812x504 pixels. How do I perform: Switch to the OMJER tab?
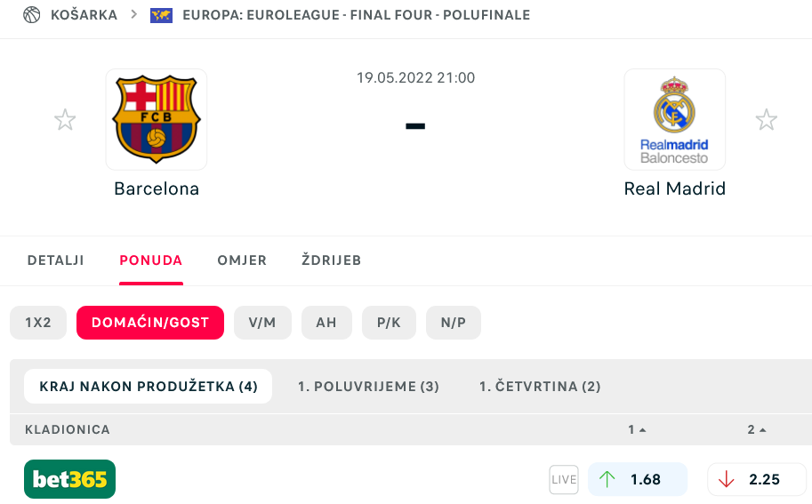(x=242, y=260)
